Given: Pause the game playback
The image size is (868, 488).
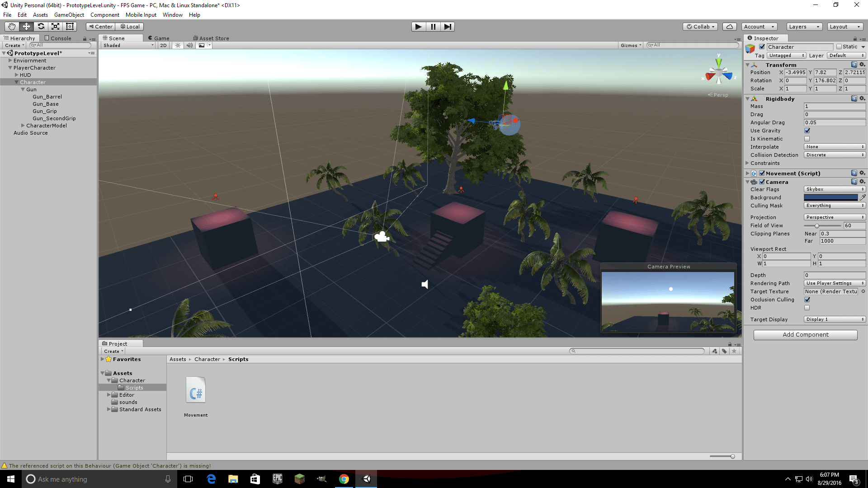Looking at the screenshot, I should pyautogui.click(x=433, y=27).
